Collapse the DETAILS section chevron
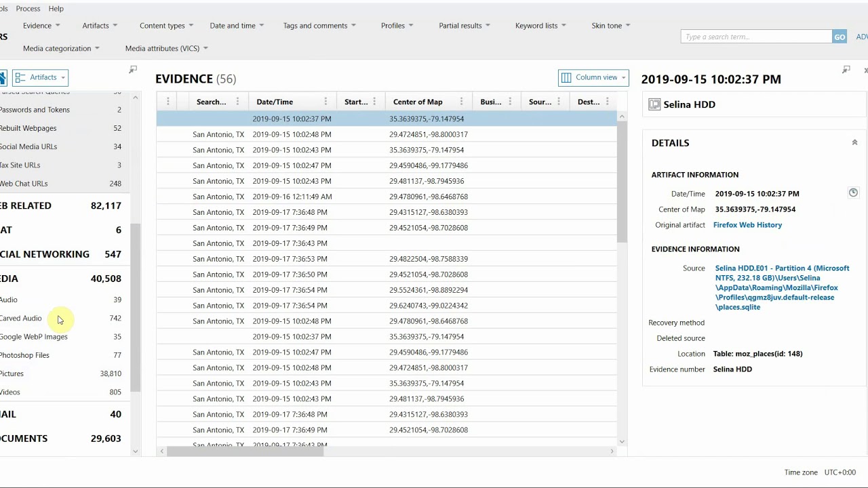This screenshot has width=868, height=488. [x=854, y=142]
